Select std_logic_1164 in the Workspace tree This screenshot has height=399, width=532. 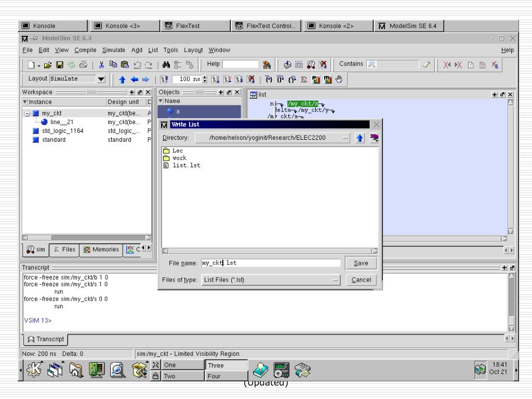[58, 131]
